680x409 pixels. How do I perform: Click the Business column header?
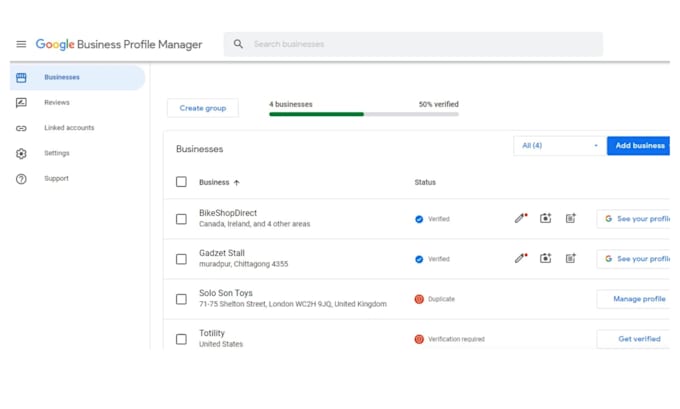pos(214,183)
